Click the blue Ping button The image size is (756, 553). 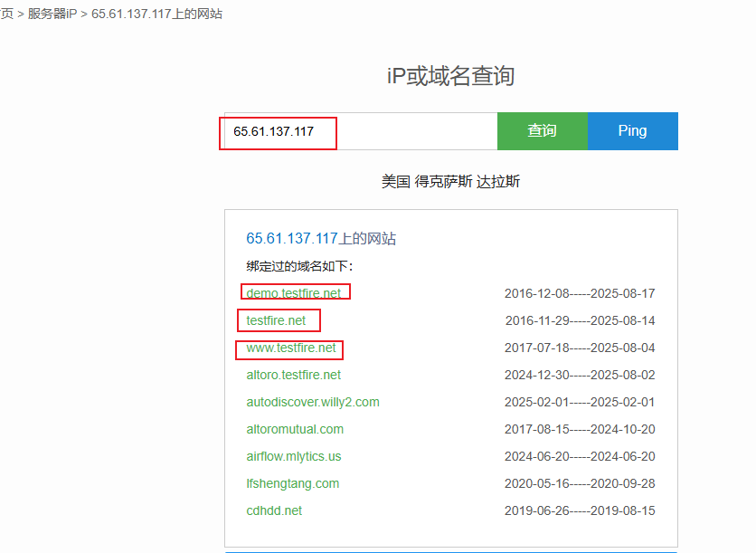pyautogui.click(x=633, y=131)
